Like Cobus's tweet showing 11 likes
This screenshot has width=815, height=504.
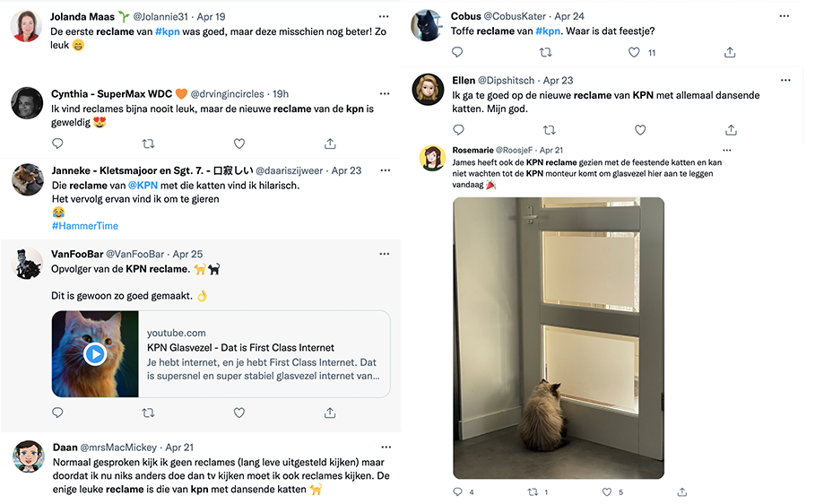point(634,53)
